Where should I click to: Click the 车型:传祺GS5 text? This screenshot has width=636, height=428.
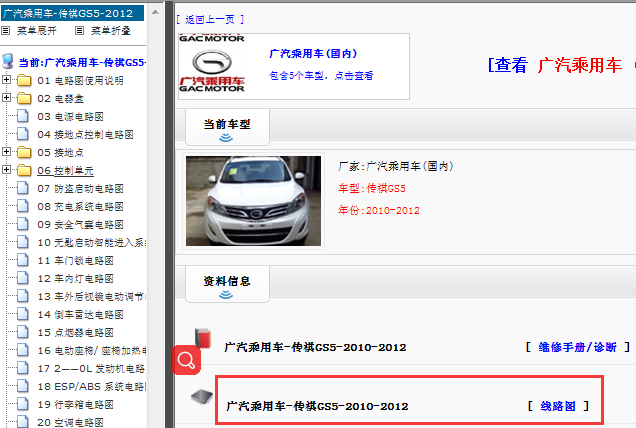click(372, 188)
